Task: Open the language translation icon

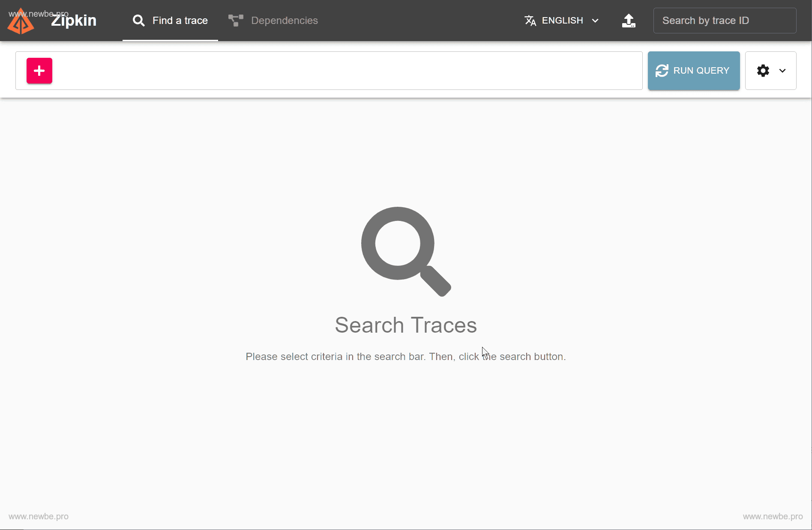Action: pos(530,20)
